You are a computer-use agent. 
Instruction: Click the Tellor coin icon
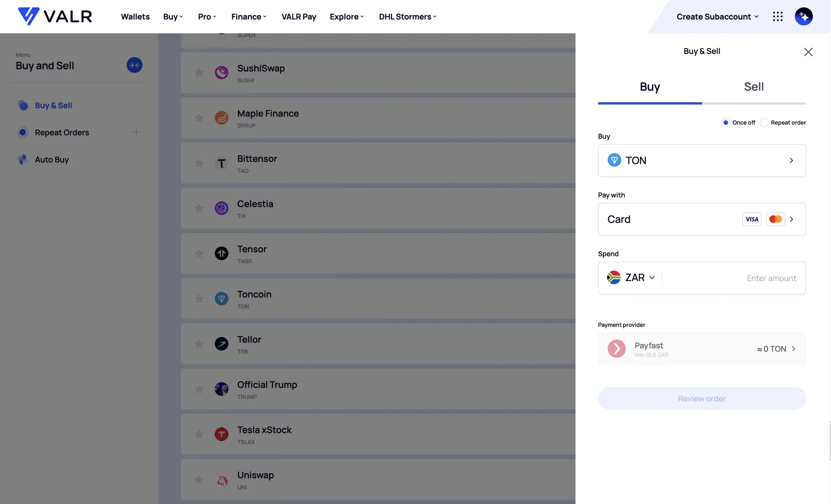tap(222, 344)
